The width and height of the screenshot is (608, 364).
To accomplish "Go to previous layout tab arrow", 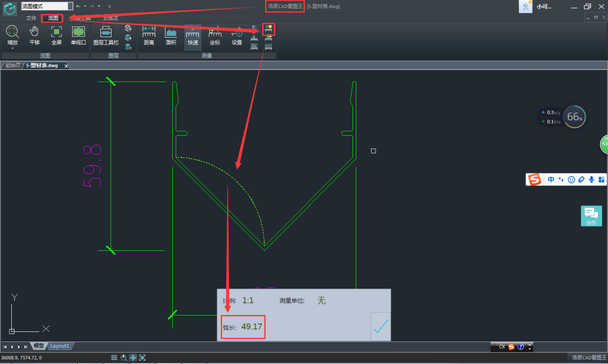I will (12, 347).
